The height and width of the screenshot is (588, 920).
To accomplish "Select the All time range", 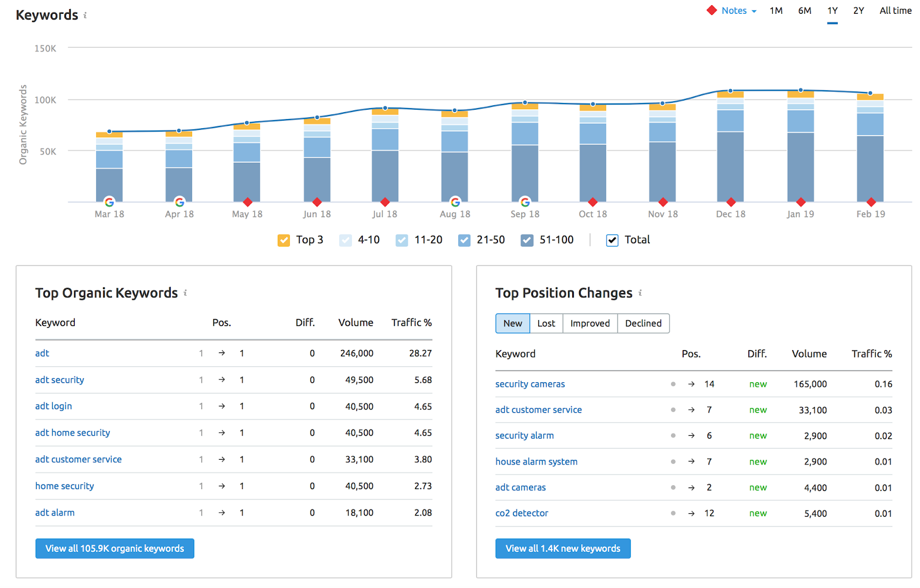I will [x=895, y=10].
